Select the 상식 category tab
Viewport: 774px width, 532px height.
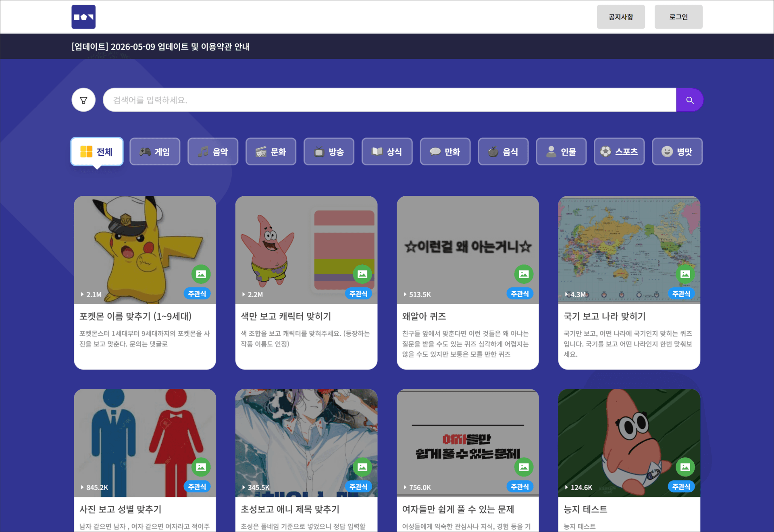[387, 152]
